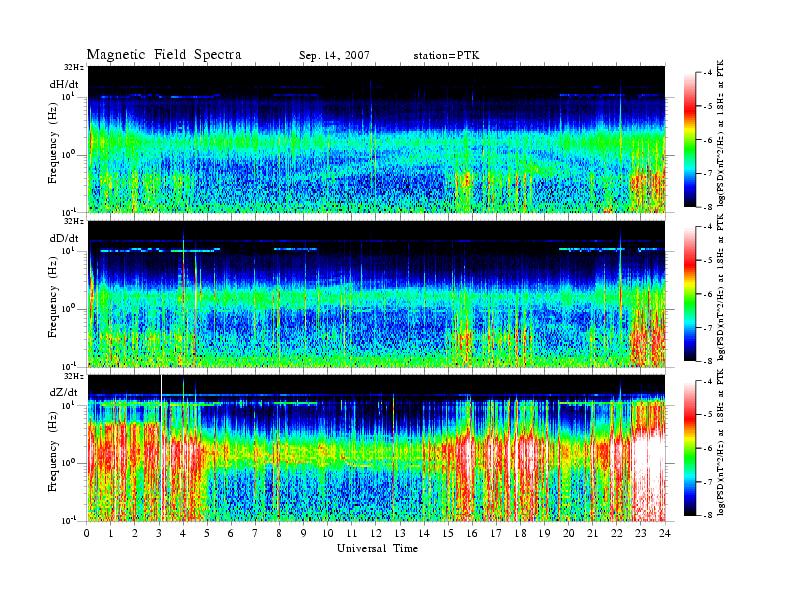Click hour "15" on the time axis
Image resolution: width=792 pixels, height=612 pixels.
[x=448, y=533]
